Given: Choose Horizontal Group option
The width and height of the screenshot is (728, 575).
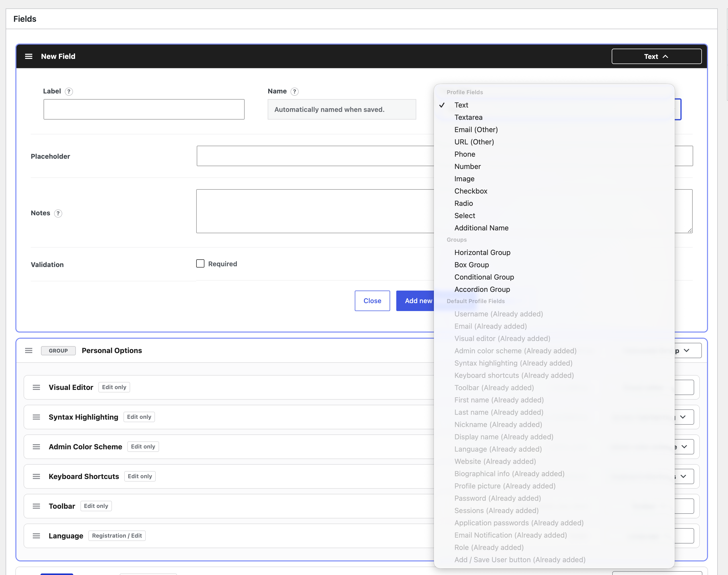Looking at the screenshot, I should [x=554, y=252].
